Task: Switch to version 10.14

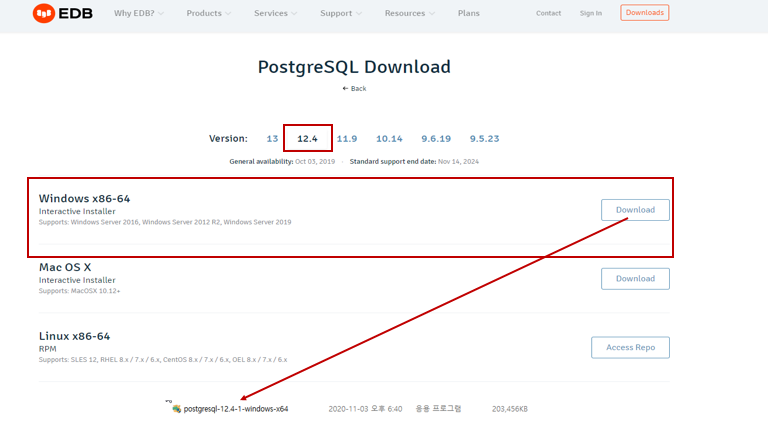Action: click(x=389, y=139)
